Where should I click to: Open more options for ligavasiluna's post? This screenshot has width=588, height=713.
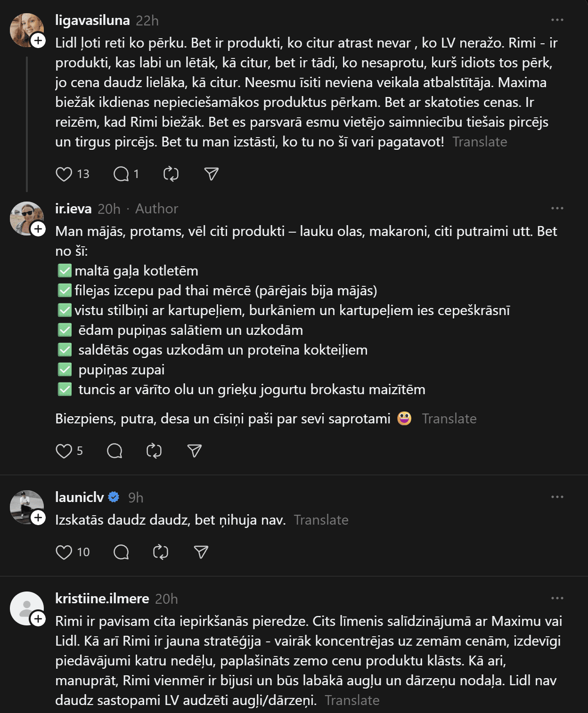coord(557,20)
